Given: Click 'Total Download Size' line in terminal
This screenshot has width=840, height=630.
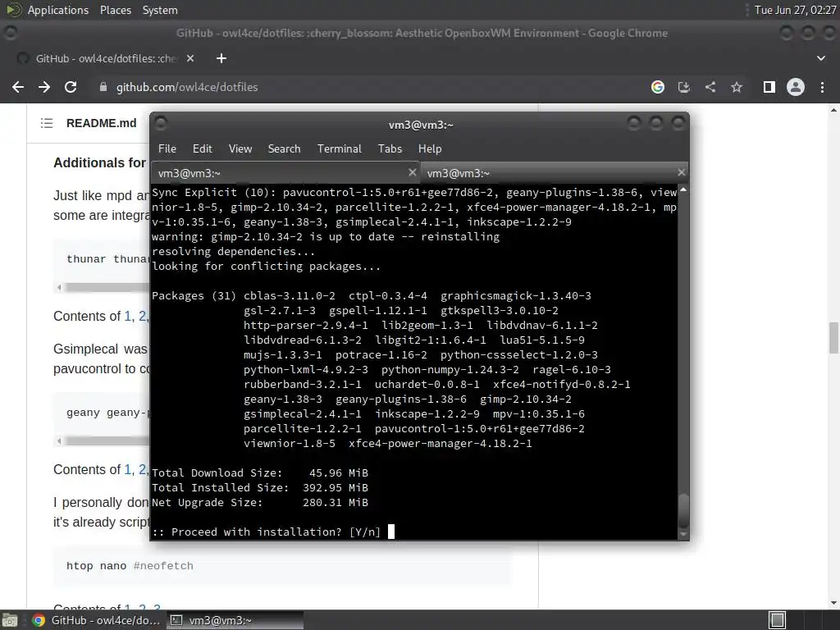Looking at the screenshot, I should coord(260,473).
